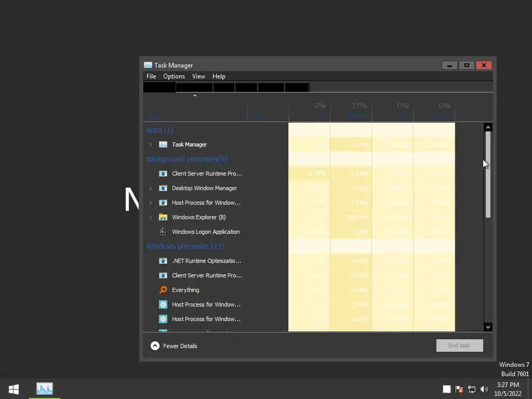Close the Task Manager window
Viewport: 532px width, 399px height.
tap(484, 65)
